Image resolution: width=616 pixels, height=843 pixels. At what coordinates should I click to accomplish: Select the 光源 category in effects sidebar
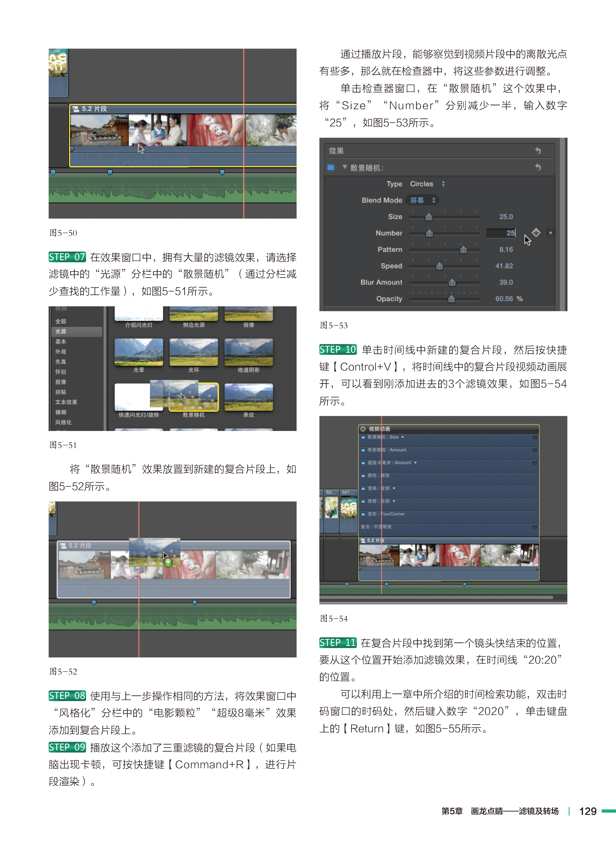point(61,331)
